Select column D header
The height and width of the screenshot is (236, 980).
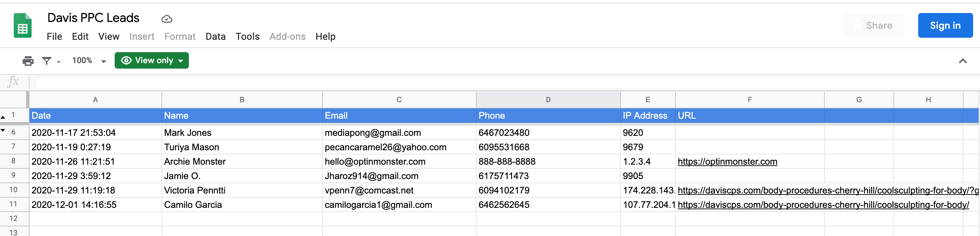click(x=548, y=99)
